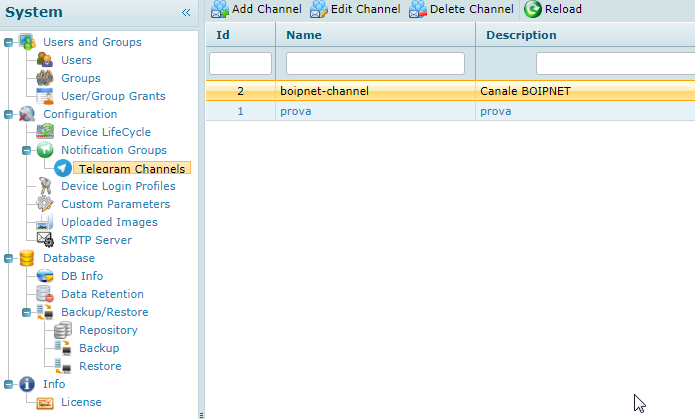This screenshot has width=695, height=419.
Task: Click the Database cylinder icon
Action: coord(27,258)
